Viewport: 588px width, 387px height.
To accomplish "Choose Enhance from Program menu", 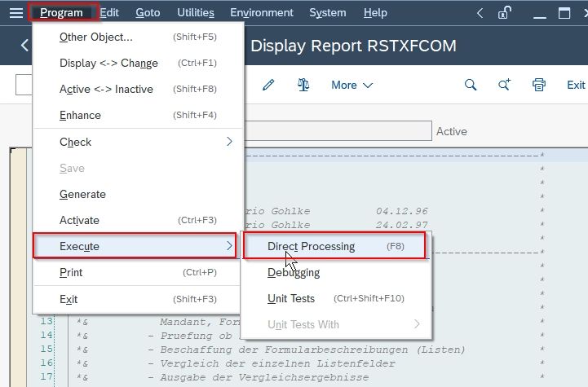I will tap(137, 115).
